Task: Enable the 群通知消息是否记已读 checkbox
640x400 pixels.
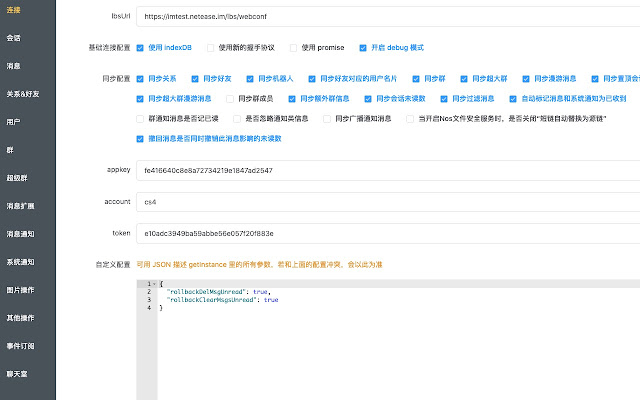Action: click(140, 119)
